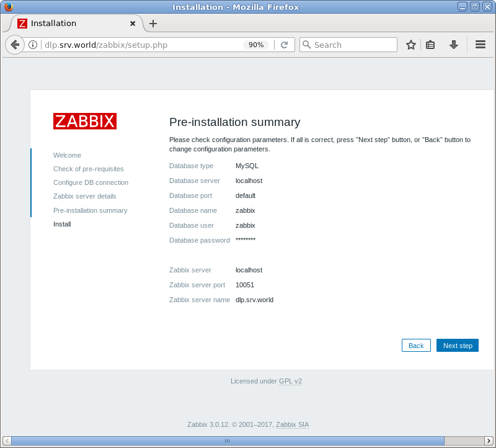496x448 pixels.
Task: Click the Database server localhost value
Action: pos(249,181)
